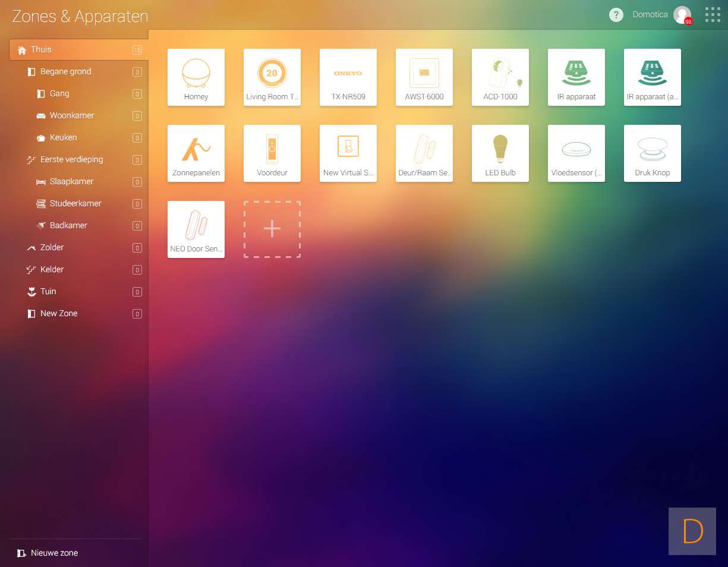
Task: Open the Living Room thermostat tile
Action: pos(272,77)
